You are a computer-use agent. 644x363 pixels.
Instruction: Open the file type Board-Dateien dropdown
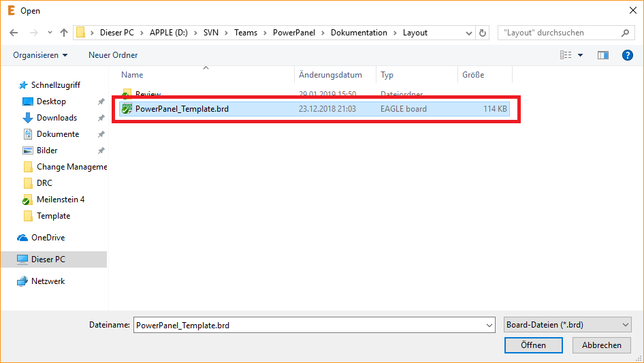tap(568, 326)
